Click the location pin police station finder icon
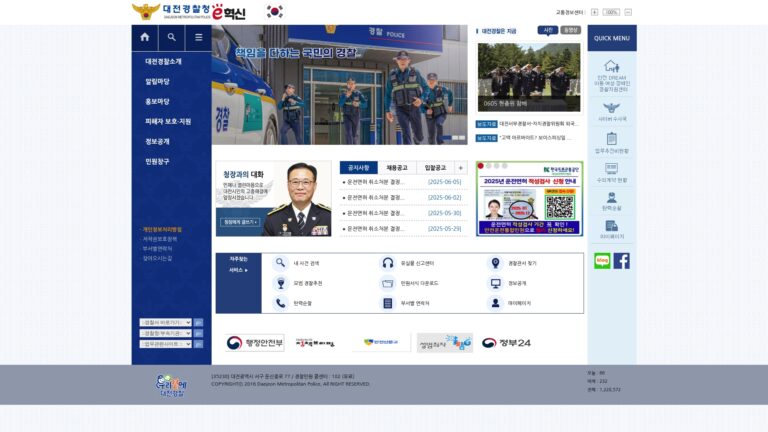 point(495,263)
